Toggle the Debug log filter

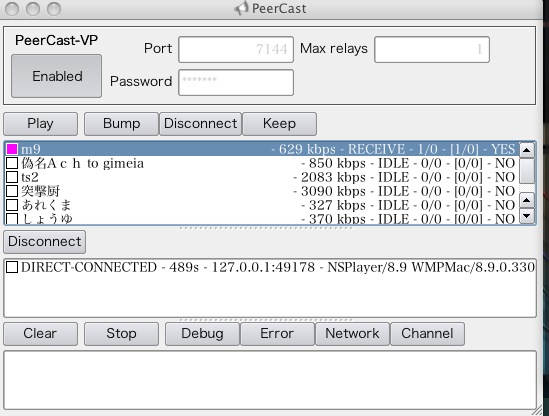tap(202, 334)
